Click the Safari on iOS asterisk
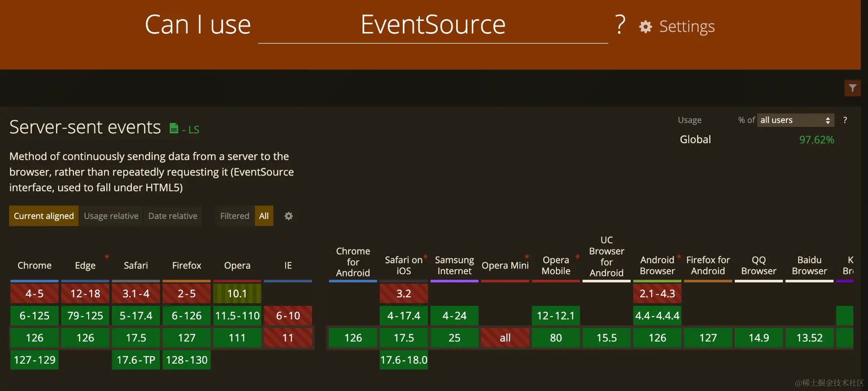Viewport: 868px width, 391px height. tap(425, 256)
